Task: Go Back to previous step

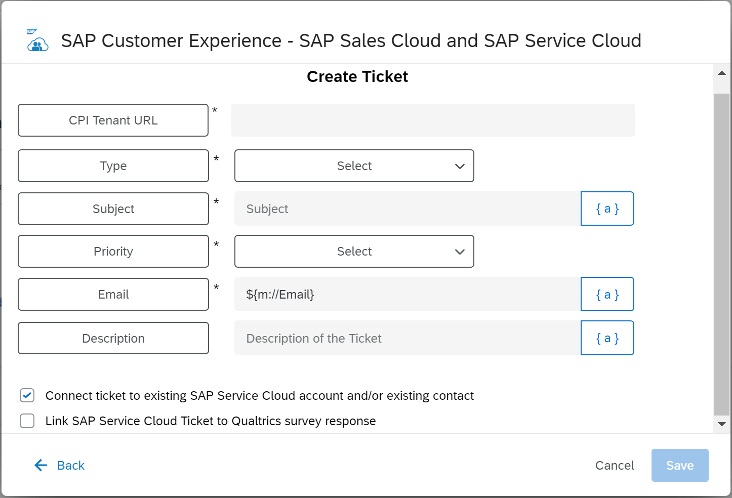Action: [59, 465]
